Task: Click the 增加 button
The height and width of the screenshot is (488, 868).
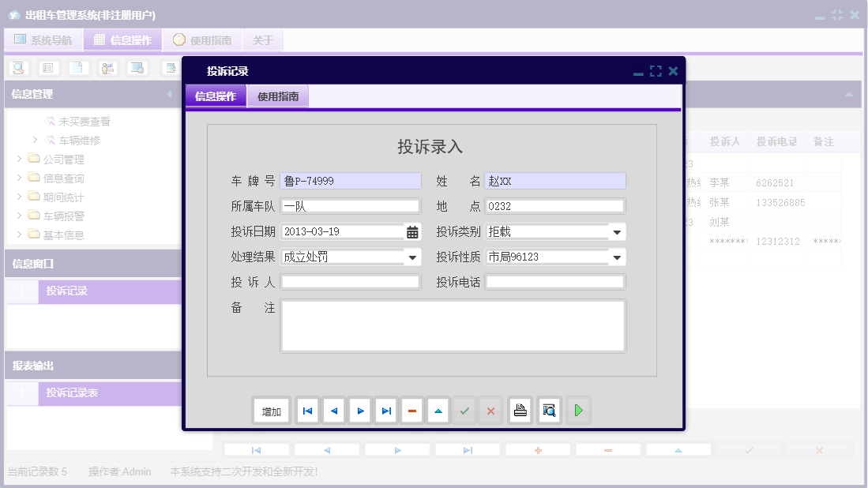Action: (271, 410)
